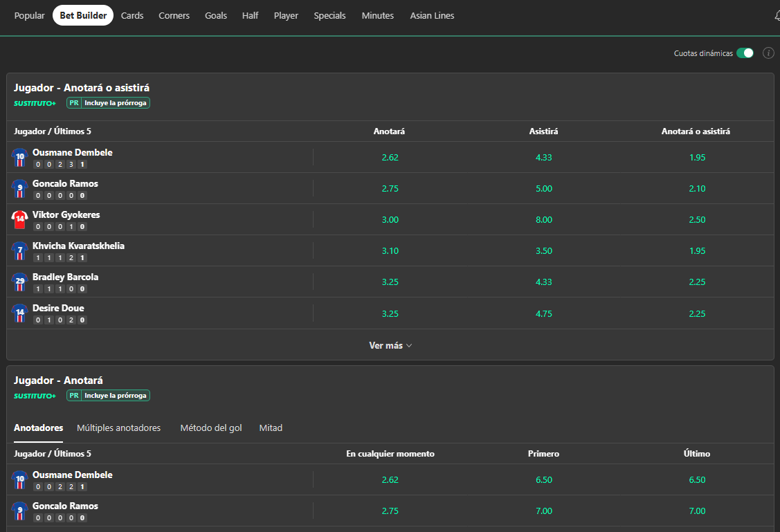Open the info icon beside Cuotas dinámicas
This screenshot has width=780, height=532.
[x=768, y=53]
